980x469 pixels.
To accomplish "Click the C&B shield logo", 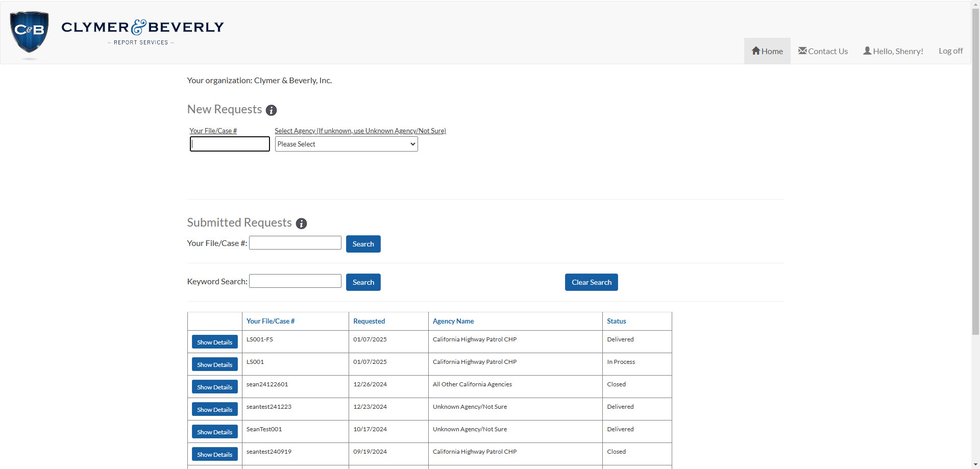I will tap(29, 32).
